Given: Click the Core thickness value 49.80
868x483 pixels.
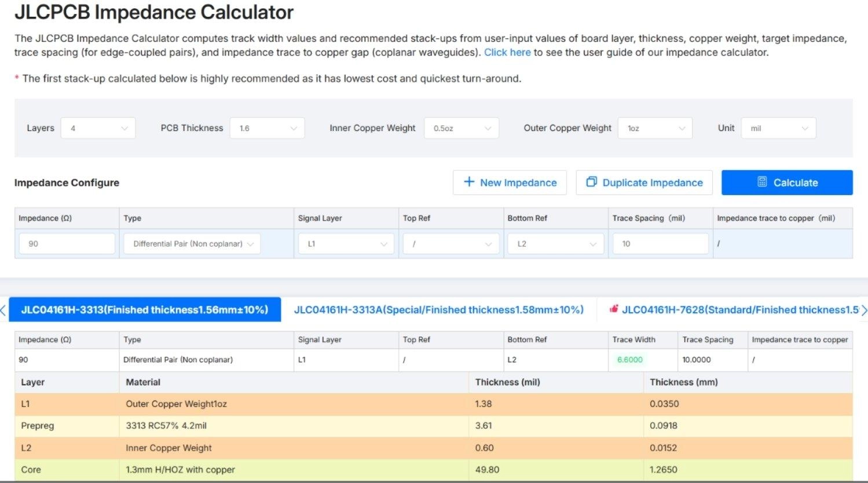Looking at the screenshot, I should pos(487,470).
